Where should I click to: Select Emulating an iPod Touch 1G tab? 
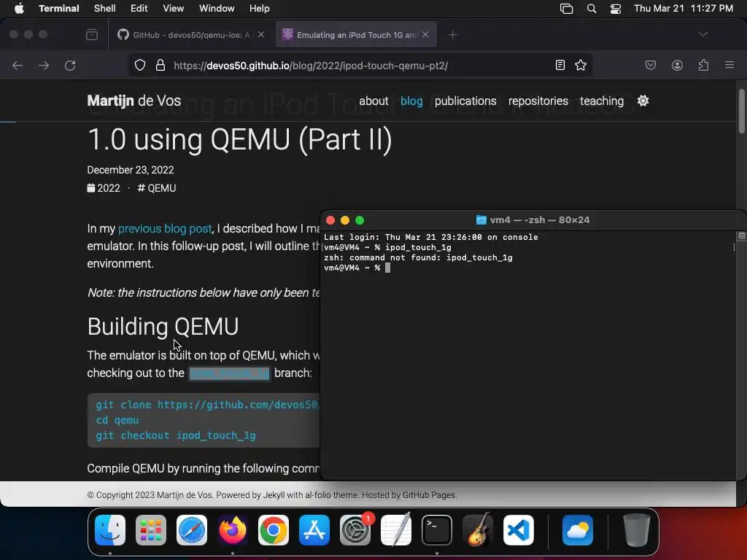(x=356, y=35)
